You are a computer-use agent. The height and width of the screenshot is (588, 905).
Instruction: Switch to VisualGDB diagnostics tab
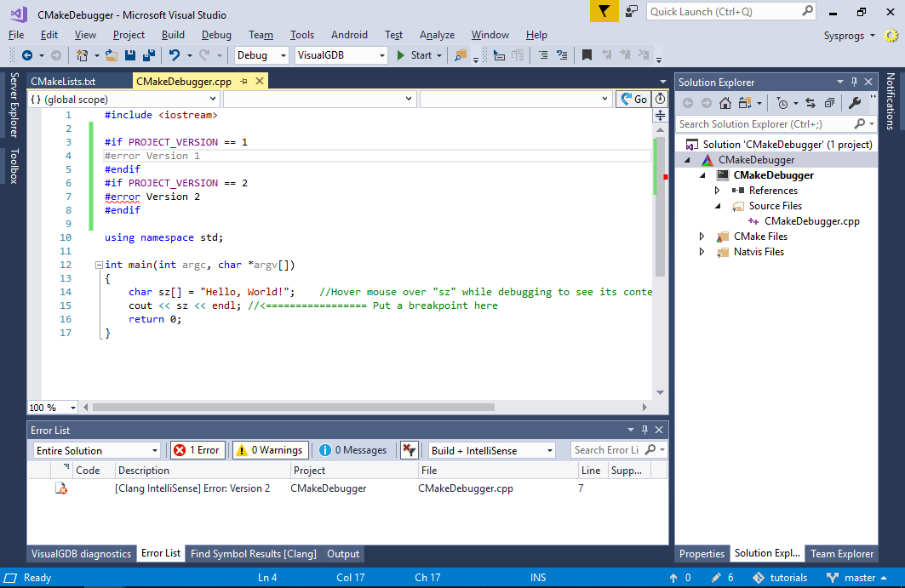coord(82,554)
